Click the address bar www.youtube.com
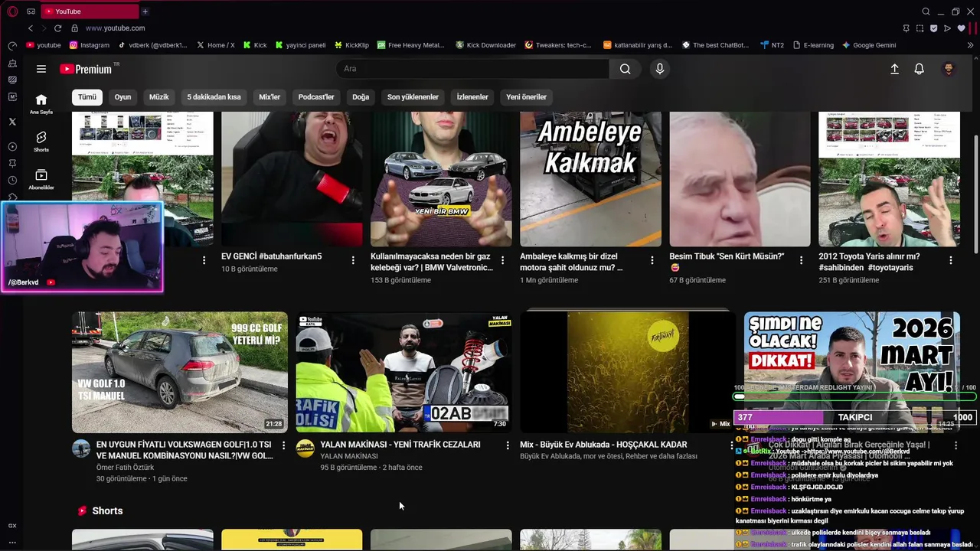The width and height of the screenshot is (980, 551). pos(115,28)
